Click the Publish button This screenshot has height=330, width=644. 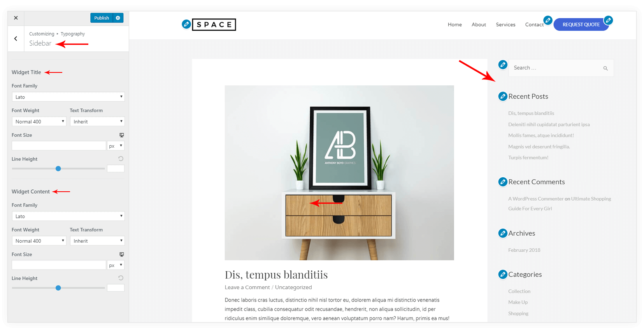tap(102, 18)
